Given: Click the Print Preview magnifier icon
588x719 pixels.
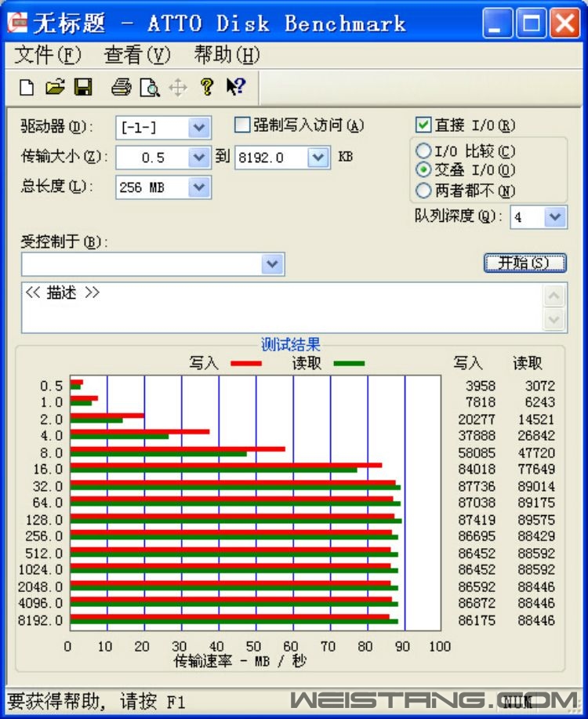Looking at the screenshot, I should pyautogui.click(x=150, y=87).
